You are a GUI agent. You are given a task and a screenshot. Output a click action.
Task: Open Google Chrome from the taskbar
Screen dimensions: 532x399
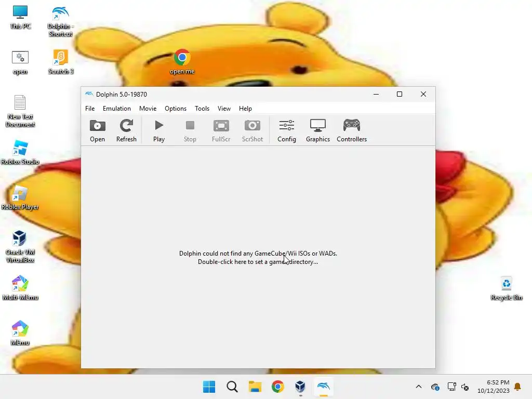[277, 387]
